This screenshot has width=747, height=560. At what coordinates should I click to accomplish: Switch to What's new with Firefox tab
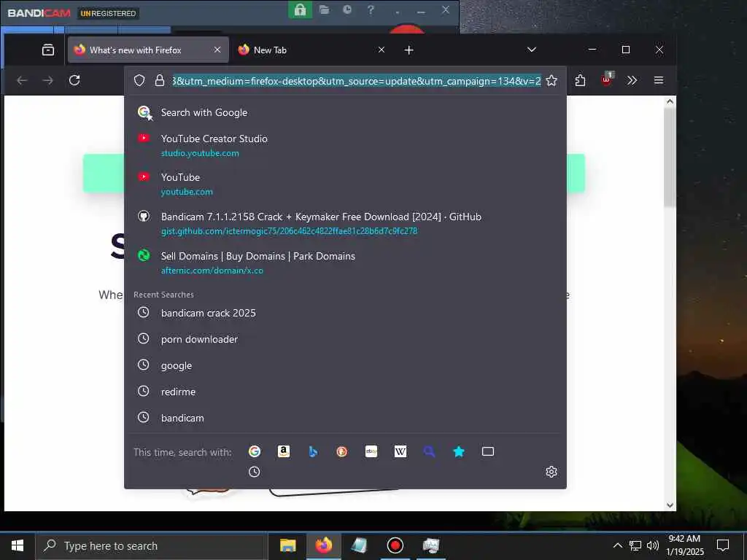pos(149,50)
